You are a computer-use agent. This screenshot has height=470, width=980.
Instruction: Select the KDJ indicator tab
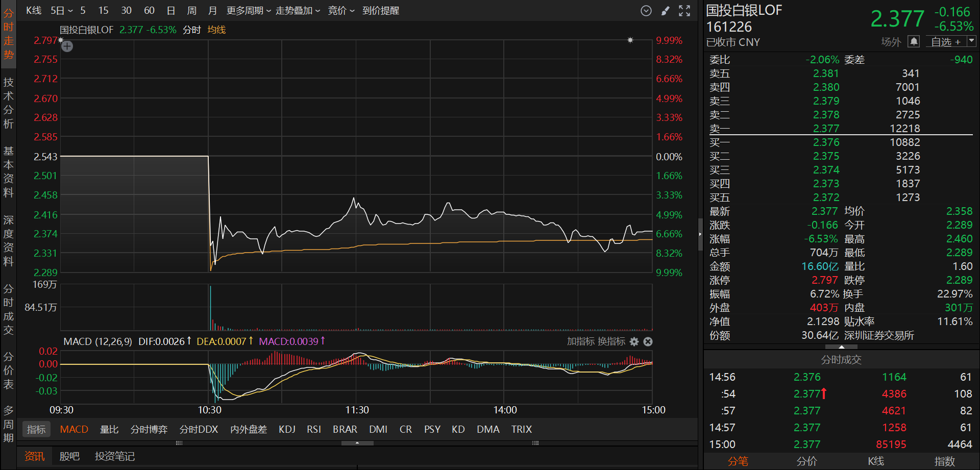[287, 430]
